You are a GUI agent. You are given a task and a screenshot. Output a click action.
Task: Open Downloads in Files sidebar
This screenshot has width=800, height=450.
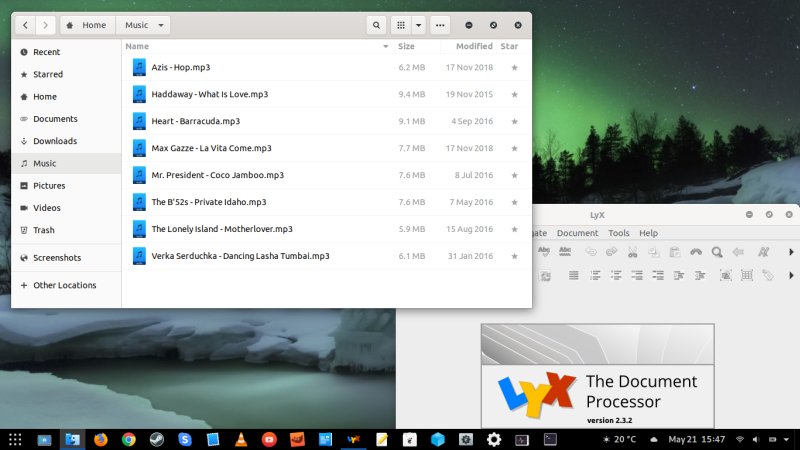click(66, 141)
